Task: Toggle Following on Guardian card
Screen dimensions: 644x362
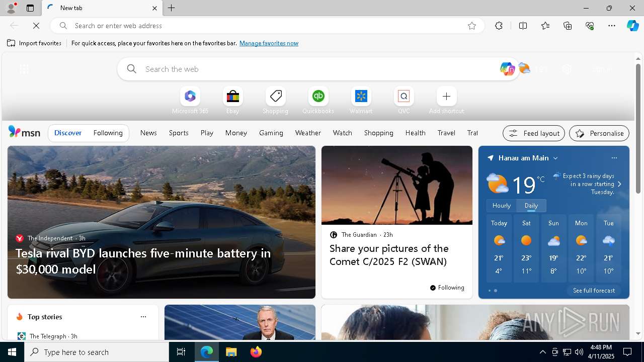Action: [x=447, y=288]
